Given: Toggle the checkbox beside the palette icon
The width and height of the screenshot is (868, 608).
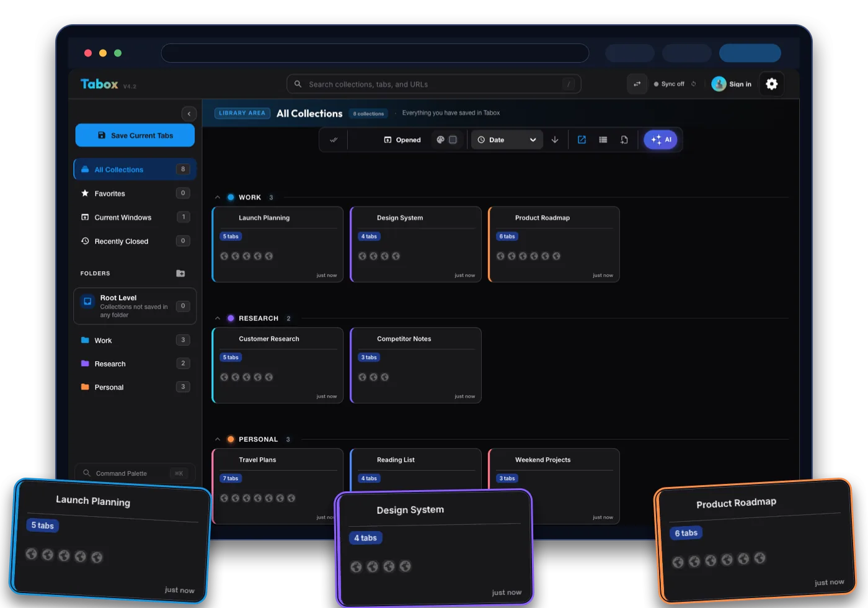Looking at the screenshot, I should point(453,140).
